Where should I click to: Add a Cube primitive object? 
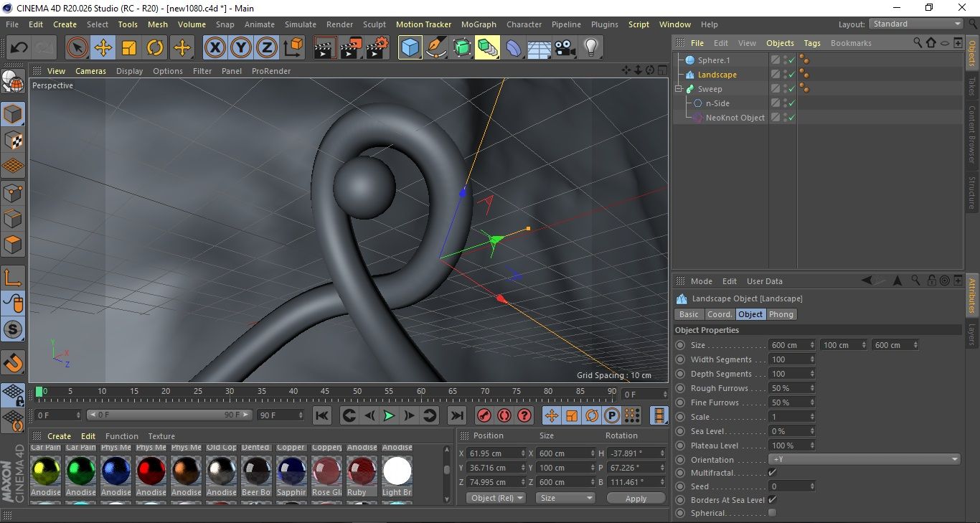410,48
